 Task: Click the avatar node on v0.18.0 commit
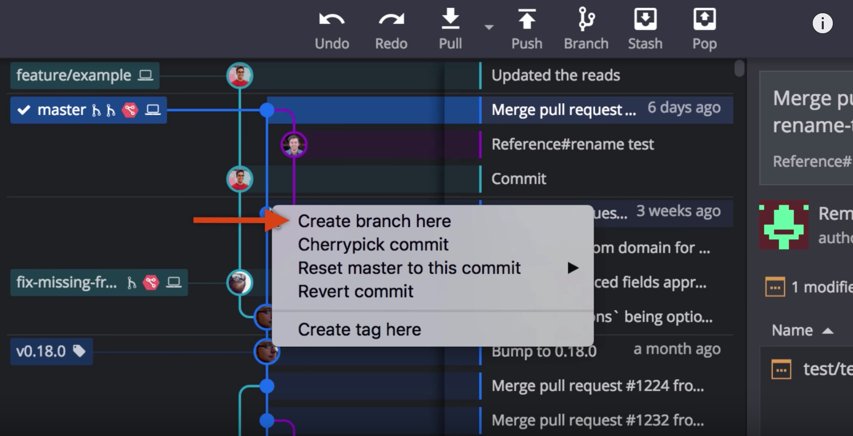(x=267, y=352)
